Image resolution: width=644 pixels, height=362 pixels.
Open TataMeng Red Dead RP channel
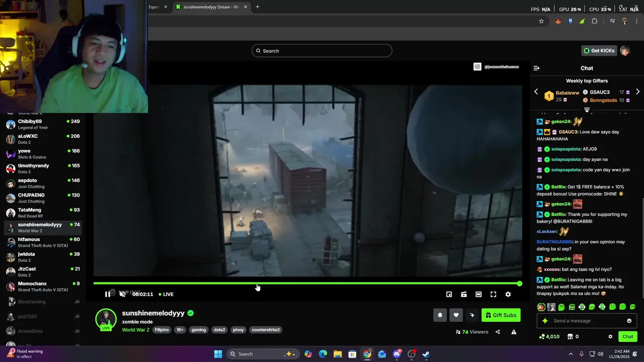43,213
